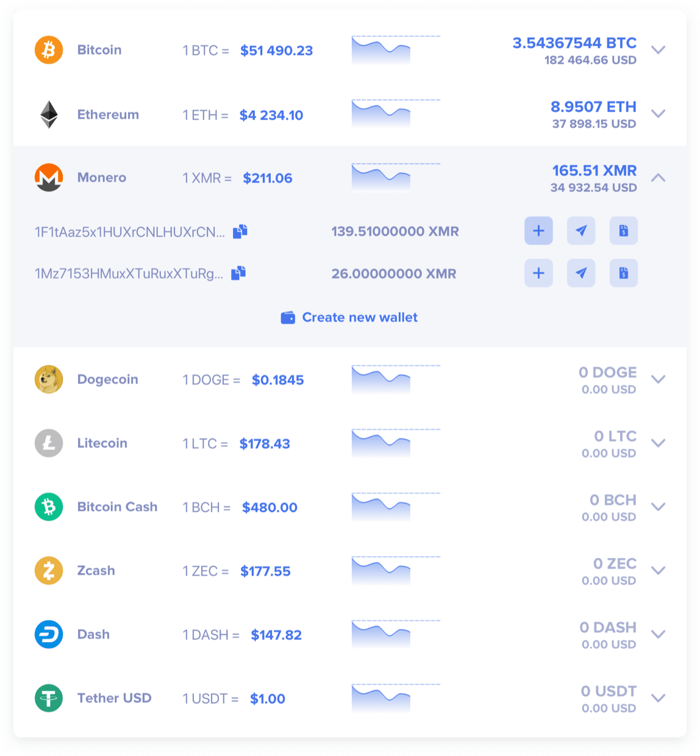Click the $4 234.10 Ethereum price

[271, 115]
